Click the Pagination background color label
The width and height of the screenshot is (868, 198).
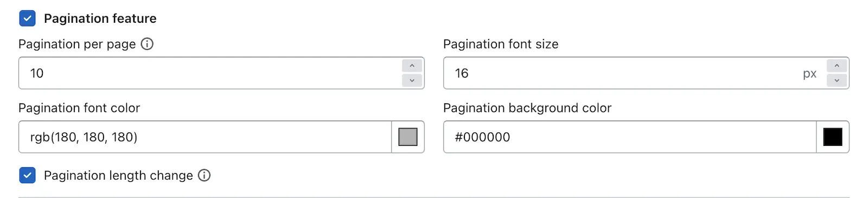pos(527,108)
